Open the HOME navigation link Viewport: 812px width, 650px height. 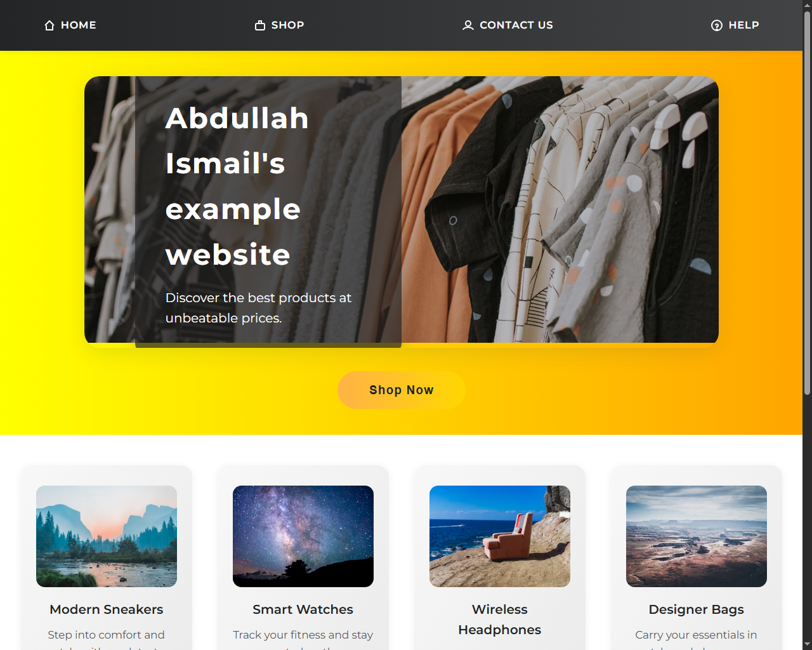(x=70, y=25)
